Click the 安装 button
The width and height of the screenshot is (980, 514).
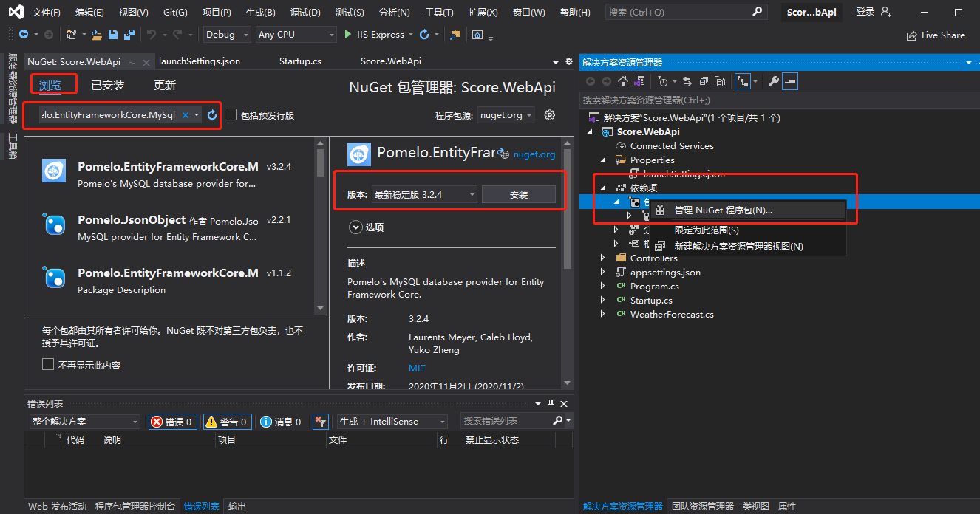tap(519, 194)
